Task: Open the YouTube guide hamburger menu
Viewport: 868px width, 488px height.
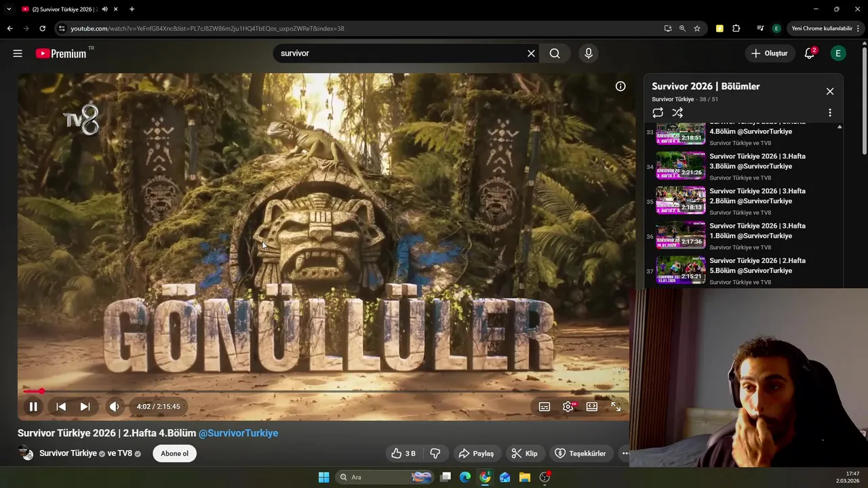Action: pos(18,54)
